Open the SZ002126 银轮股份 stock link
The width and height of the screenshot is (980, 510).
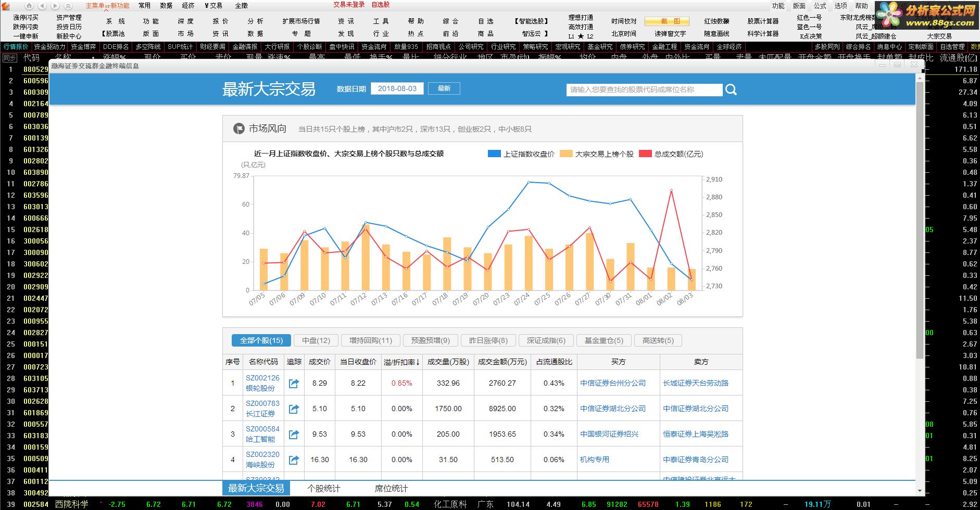262,383
